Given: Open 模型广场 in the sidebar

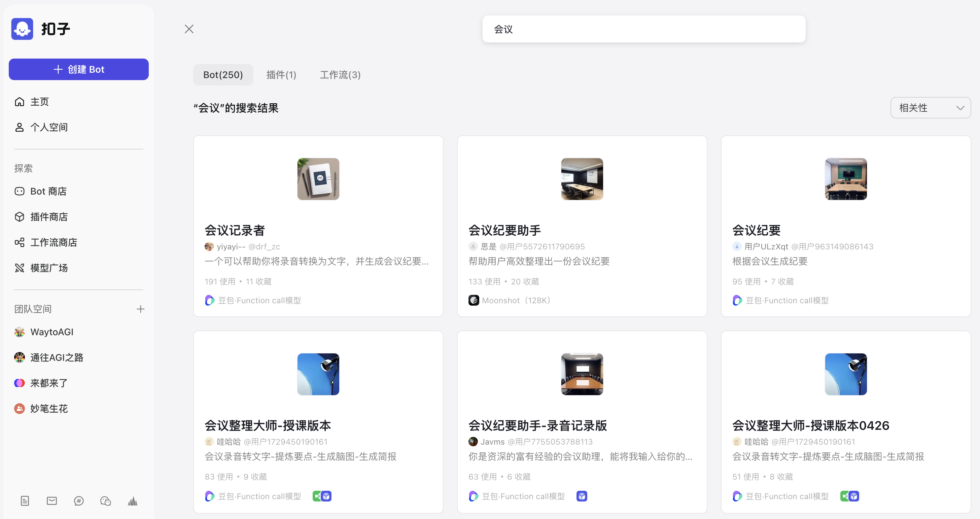Looking at the screenshot, I should point(49,268).
